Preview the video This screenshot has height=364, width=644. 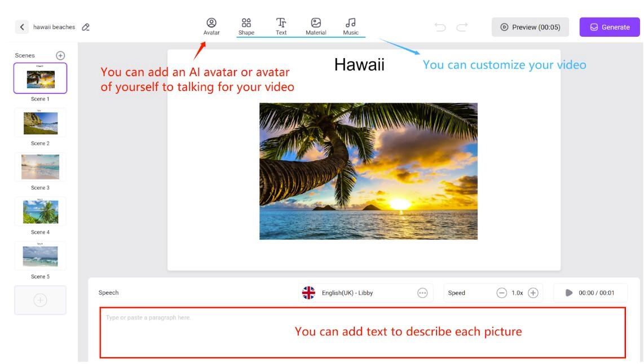click(x=530, y=26)
